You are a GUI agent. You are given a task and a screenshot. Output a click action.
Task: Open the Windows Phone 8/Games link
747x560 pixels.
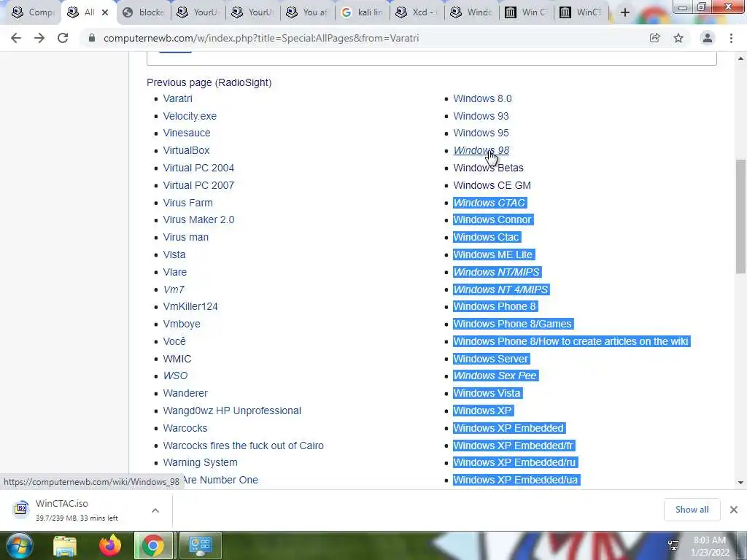[512, 324]
